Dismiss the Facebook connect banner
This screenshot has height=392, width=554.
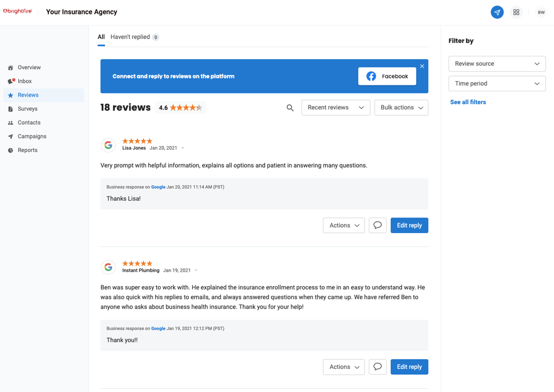point(422,66)
